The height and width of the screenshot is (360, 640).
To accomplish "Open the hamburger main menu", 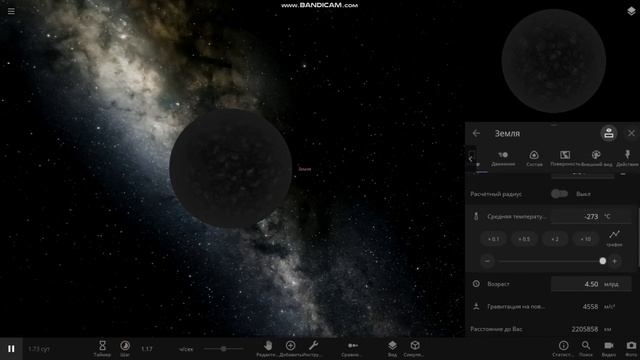I will coord(11,11).
